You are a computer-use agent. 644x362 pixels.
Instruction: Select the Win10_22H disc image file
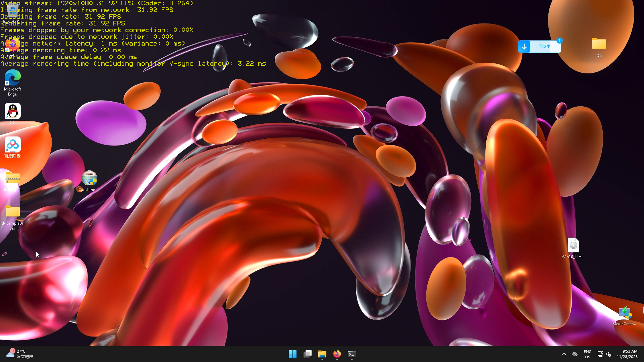point(573,246)
